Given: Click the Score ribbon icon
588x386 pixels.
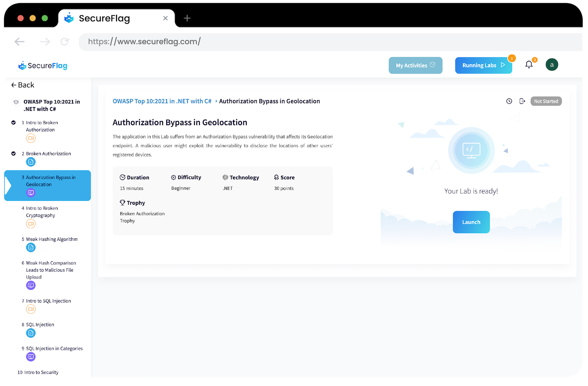Looking at the screenshot, I should (x=276, y=177).
